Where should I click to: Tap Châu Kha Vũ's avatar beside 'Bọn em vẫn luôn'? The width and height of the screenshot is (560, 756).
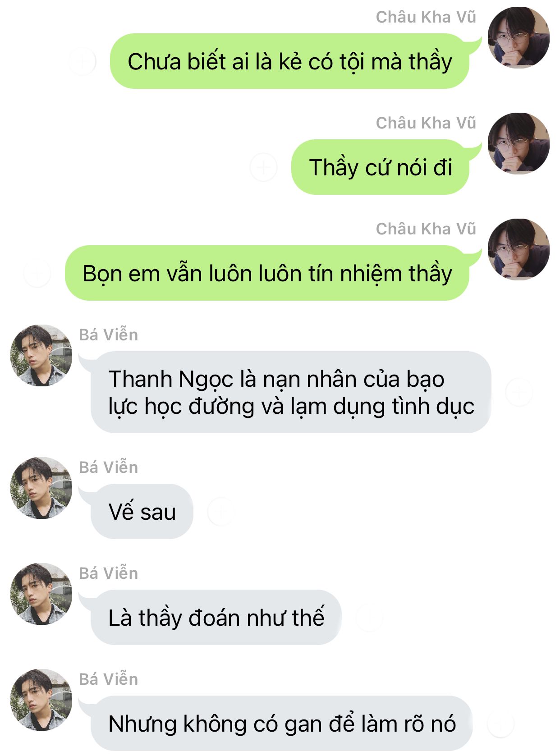[519, 249]
